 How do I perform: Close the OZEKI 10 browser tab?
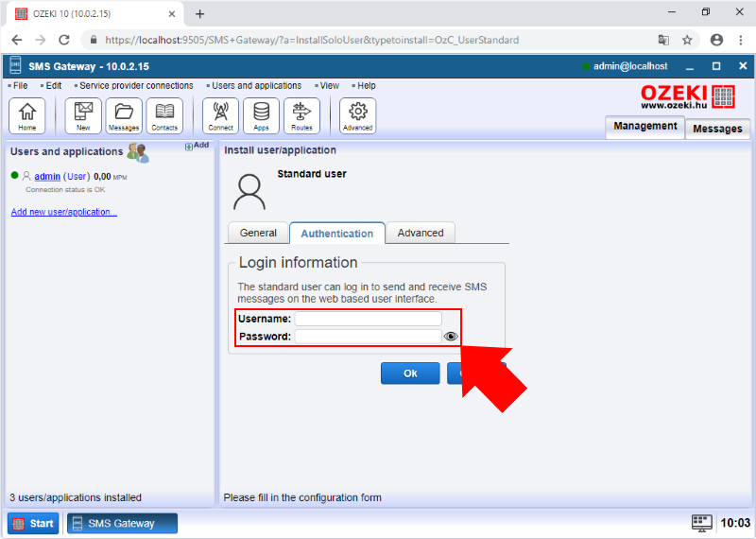point(172,14)
